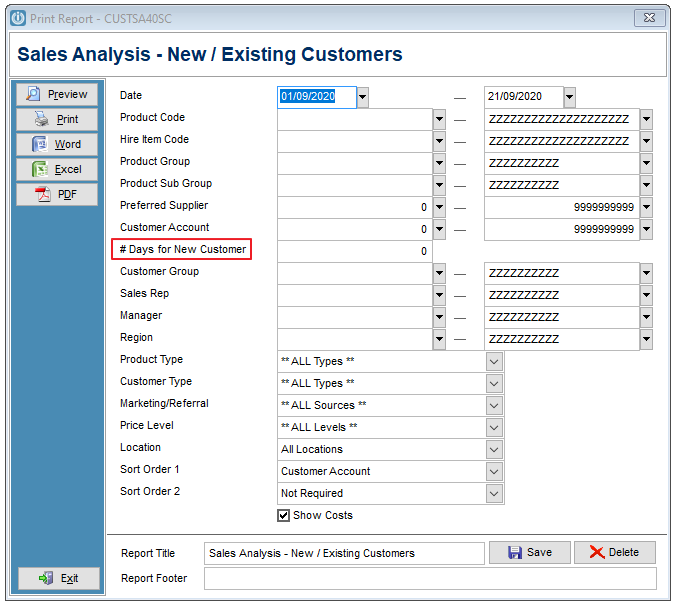Open the Product Sub Group to-value dropdown

coord(646,186)
